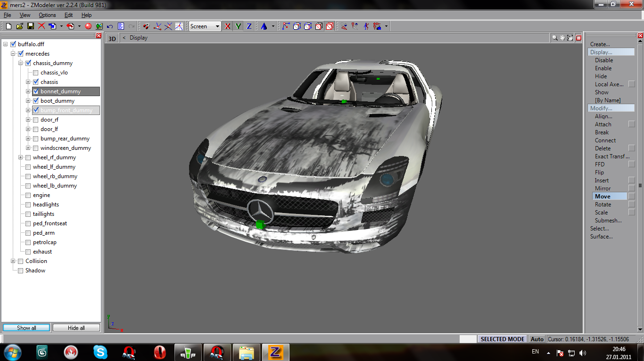Click the Hide all button

click(x=76, y=328)
